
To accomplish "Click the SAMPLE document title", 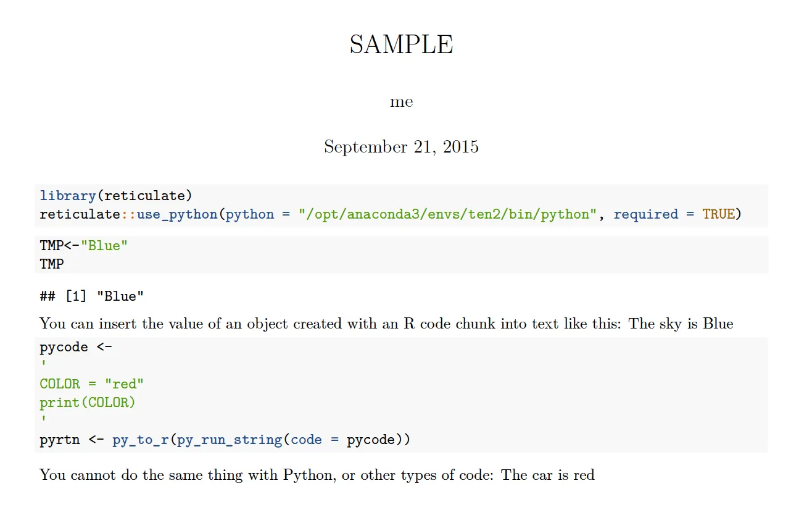I will click(401, 45).
